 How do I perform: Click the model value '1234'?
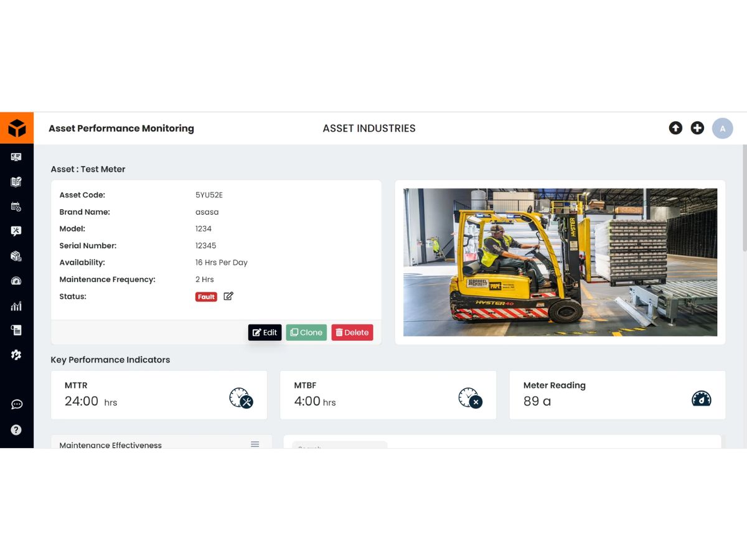[204, 228]
